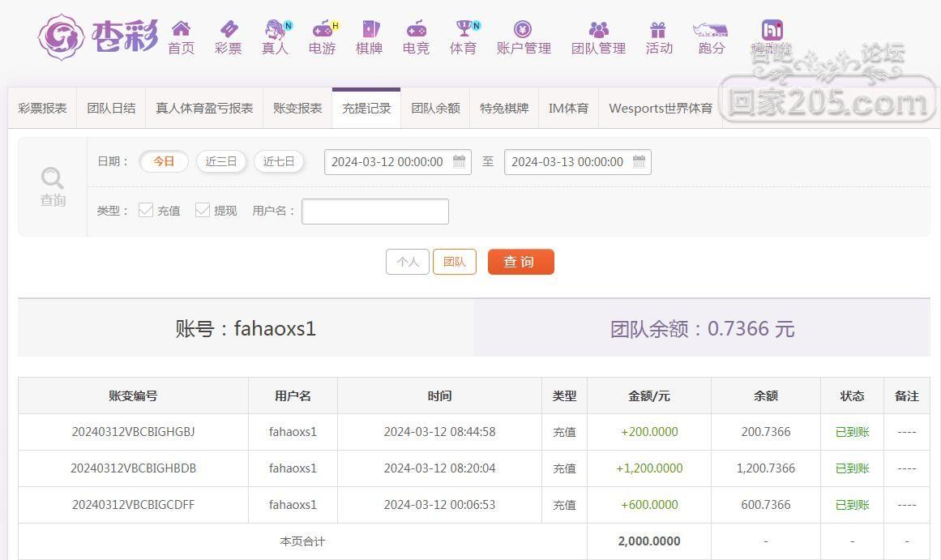Open the 团队管理 team icon

coord(598,30)
